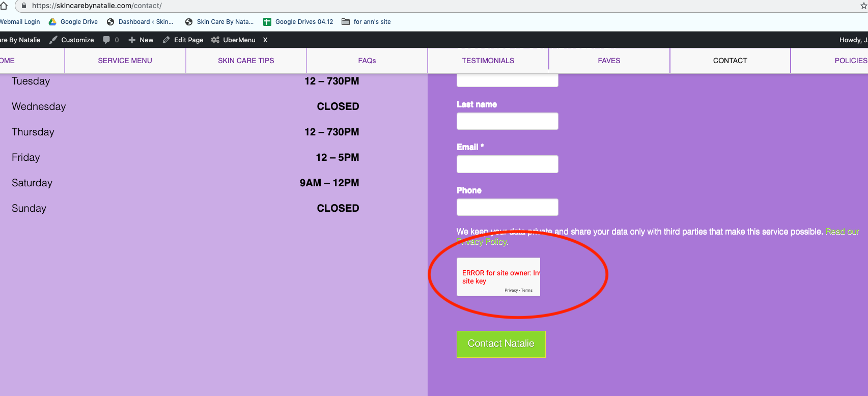Click the Google Drive bookmark icon
The image size is (868, 396).
(x=52, y=22)
